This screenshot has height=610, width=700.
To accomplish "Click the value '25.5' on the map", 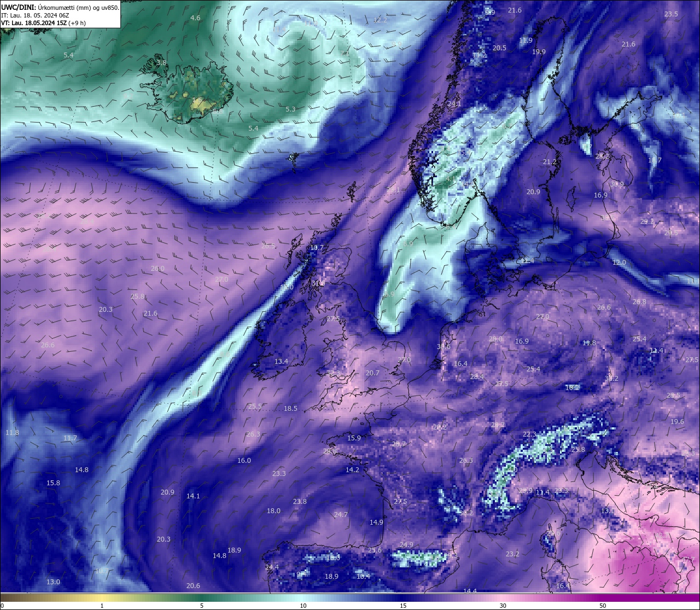I will tap(255, 406).
